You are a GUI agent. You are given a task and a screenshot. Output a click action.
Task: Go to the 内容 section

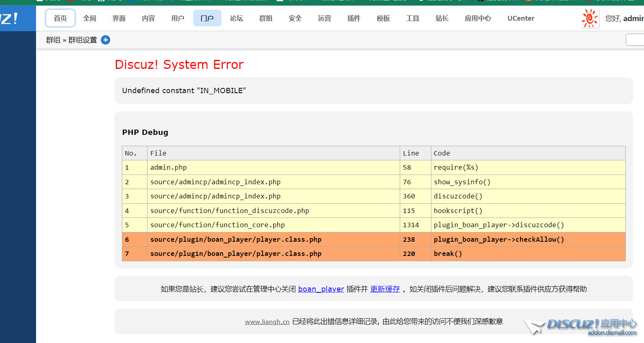tap(148, 18)
